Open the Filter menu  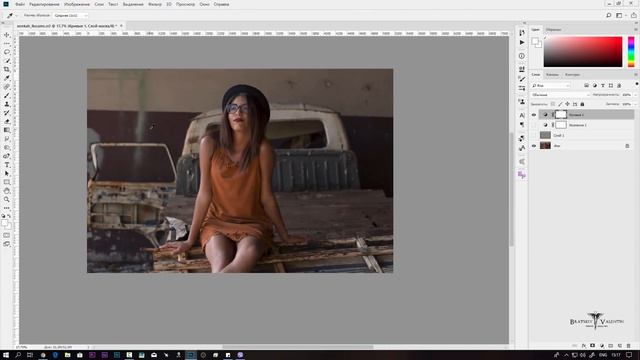155,4
